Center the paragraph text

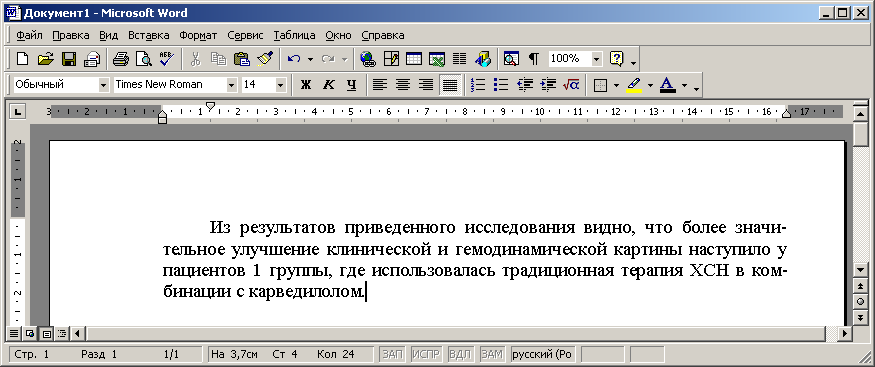tap(403, 85)
